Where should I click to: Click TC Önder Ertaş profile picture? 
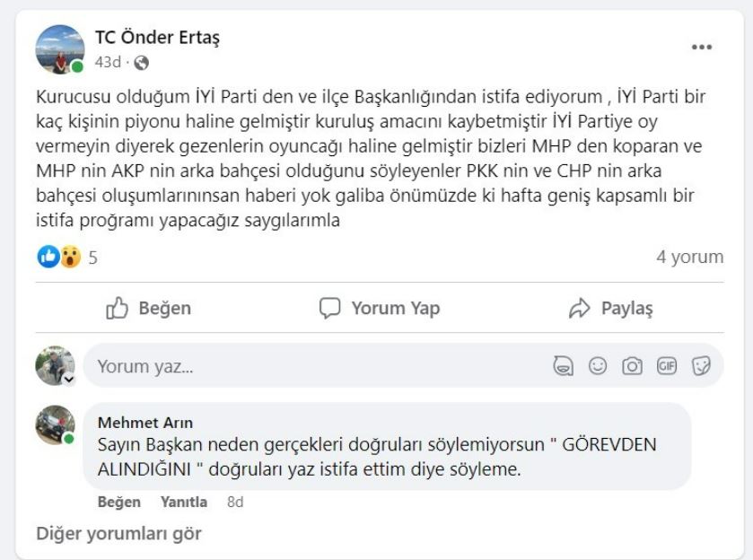click(x=59, y=48)
